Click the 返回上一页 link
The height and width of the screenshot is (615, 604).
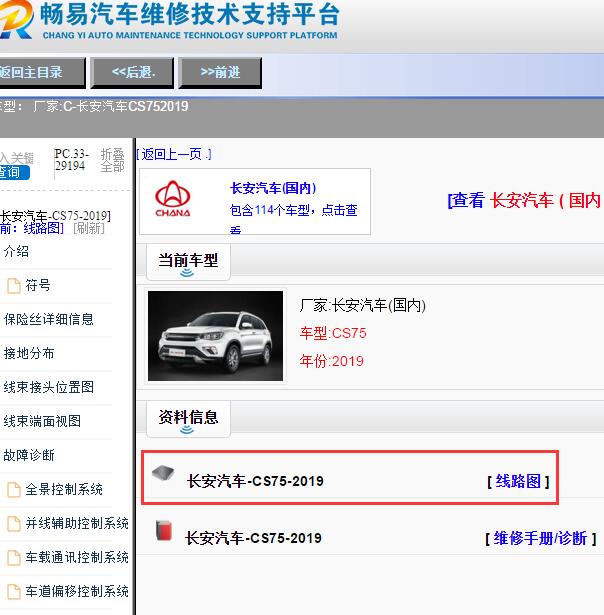click(174, 154)
